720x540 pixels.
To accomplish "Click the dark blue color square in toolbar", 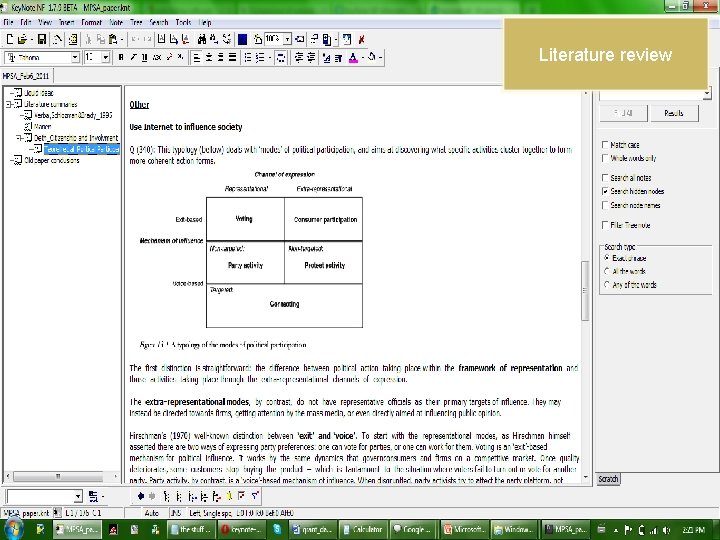I will click(x=243, y=39).
